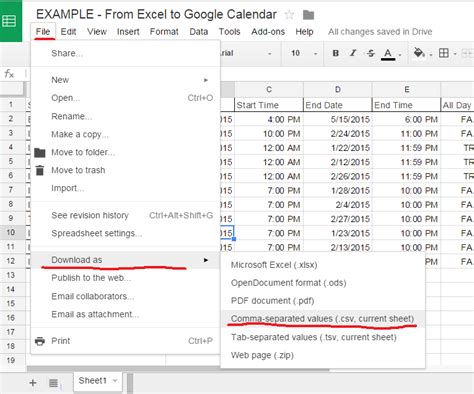Toggle italic formatting

point(353,53)
